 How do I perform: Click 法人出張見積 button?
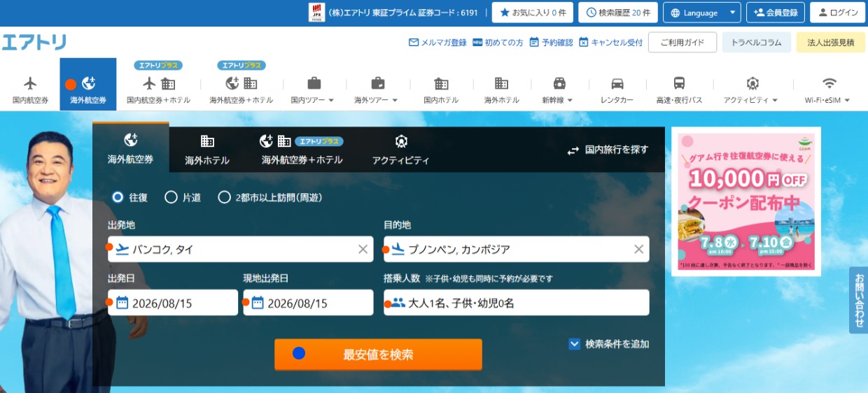[831, 42]
